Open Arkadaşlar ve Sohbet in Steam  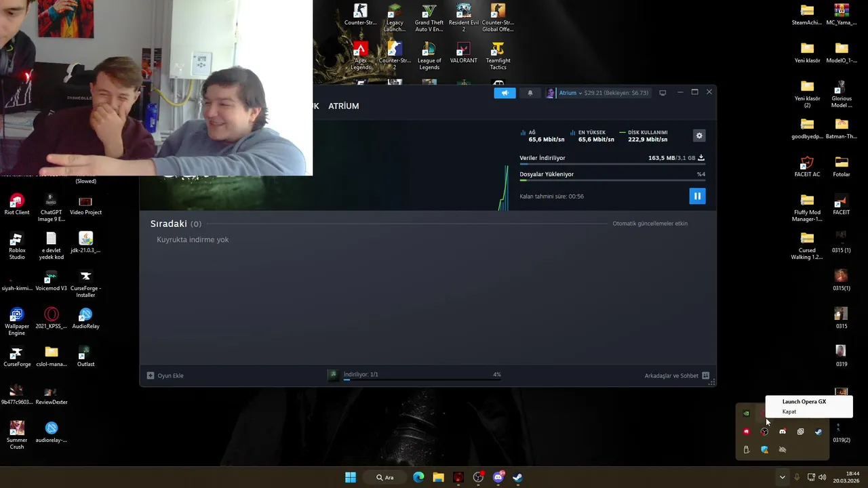677,375
